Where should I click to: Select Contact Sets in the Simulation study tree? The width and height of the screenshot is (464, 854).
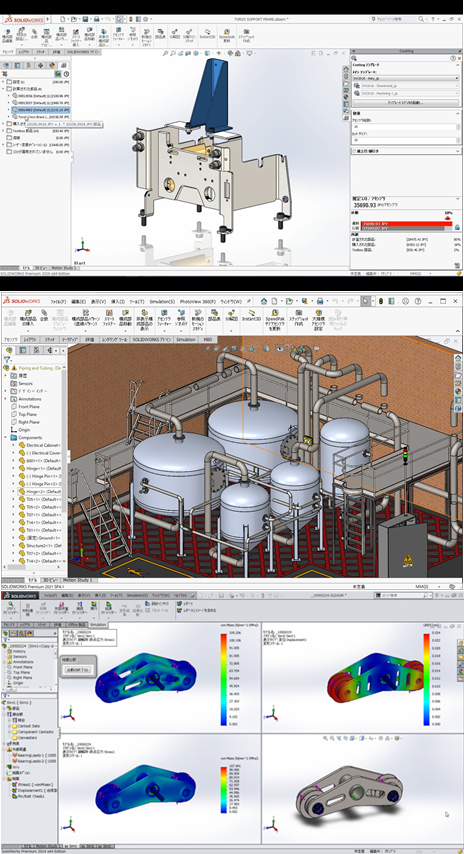[x=28, y=726]
